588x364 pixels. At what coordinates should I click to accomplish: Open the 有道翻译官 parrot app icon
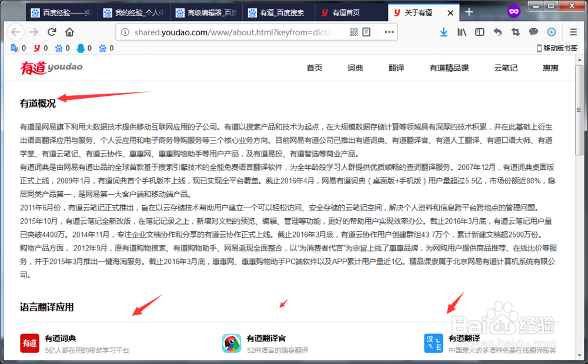click(232, 343)
